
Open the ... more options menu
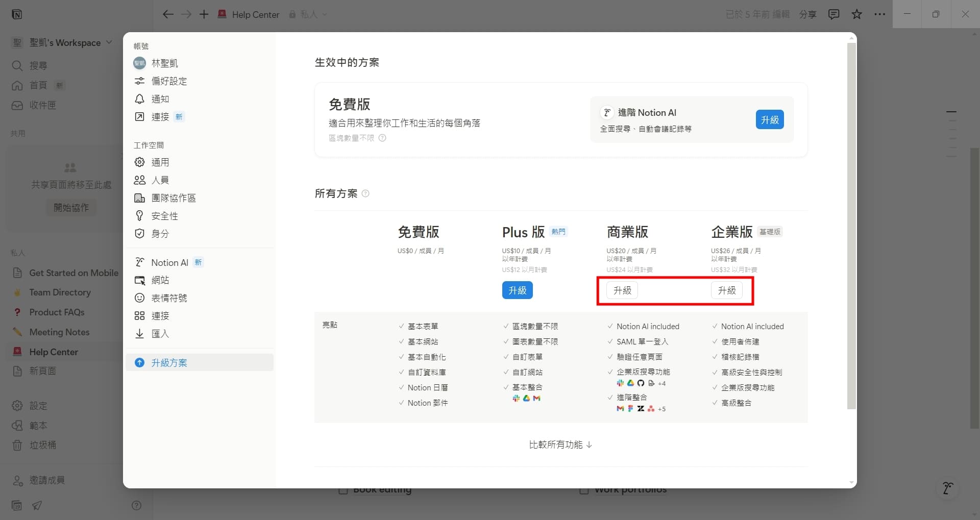tap(880, 14)
